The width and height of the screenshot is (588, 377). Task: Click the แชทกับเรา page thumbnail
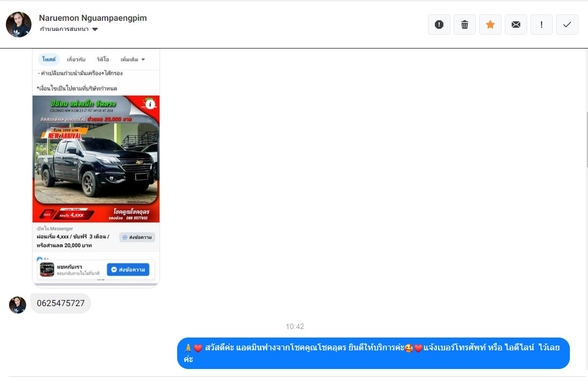(47, 269)
